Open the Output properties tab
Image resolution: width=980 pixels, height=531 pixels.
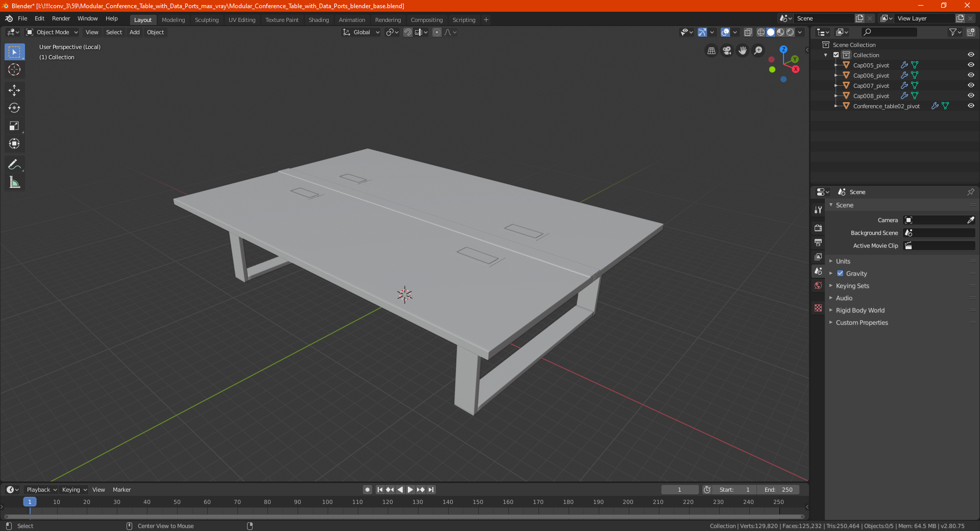818,242
